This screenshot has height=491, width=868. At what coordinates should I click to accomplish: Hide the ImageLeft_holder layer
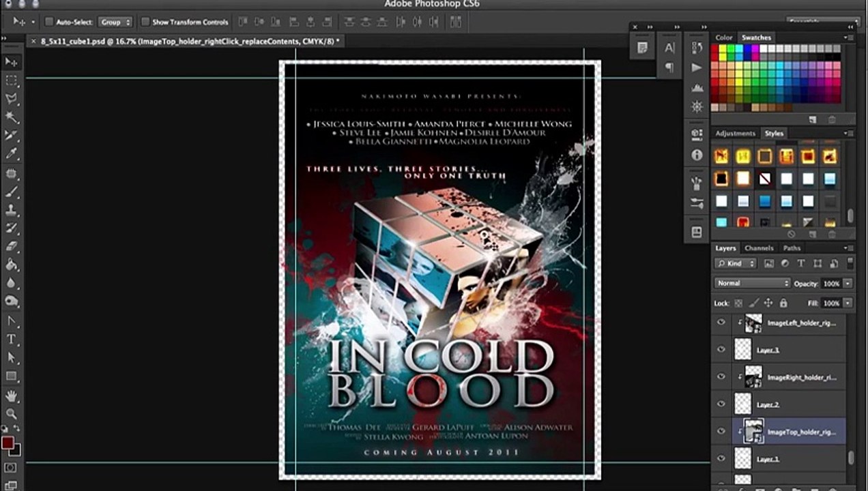tap(721, 323)
